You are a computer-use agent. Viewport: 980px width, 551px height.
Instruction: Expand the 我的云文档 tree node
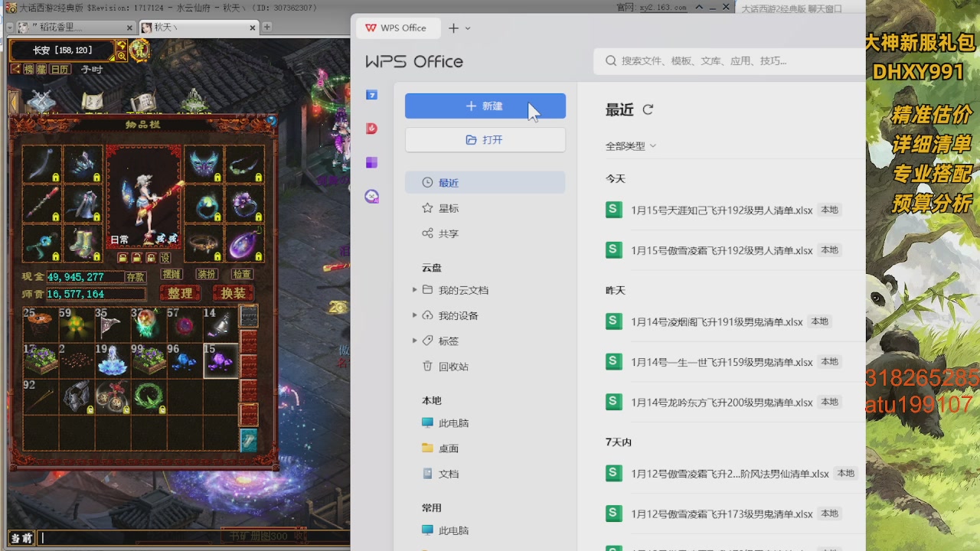415,290
